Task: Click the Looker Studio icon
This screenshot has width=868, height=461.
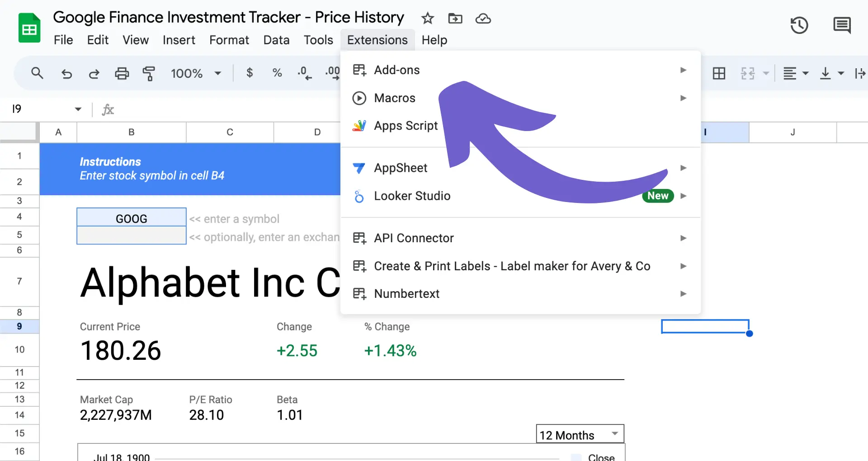Action: point(359,196)
